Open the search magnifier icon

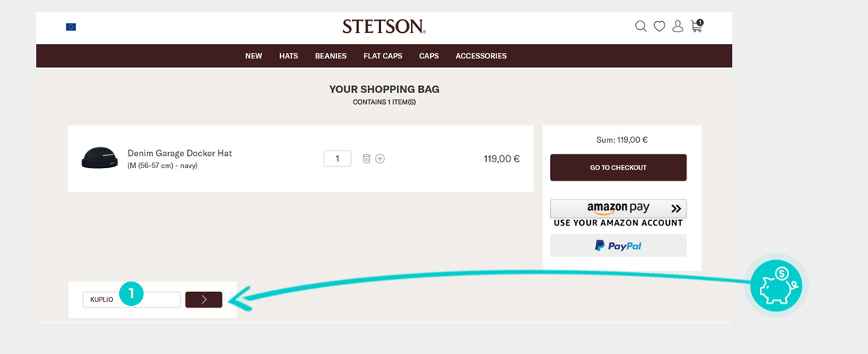641,27
